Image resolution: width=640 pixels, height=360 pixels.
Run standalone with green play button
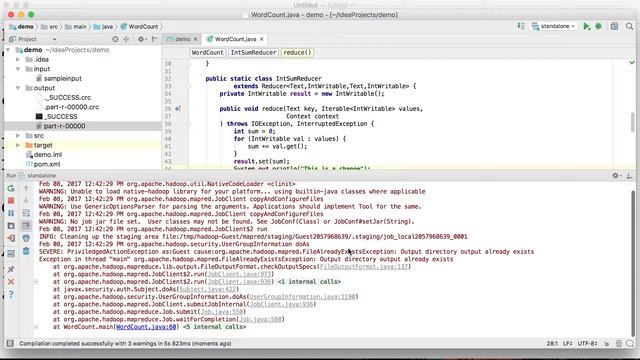[x=587, y=26]
